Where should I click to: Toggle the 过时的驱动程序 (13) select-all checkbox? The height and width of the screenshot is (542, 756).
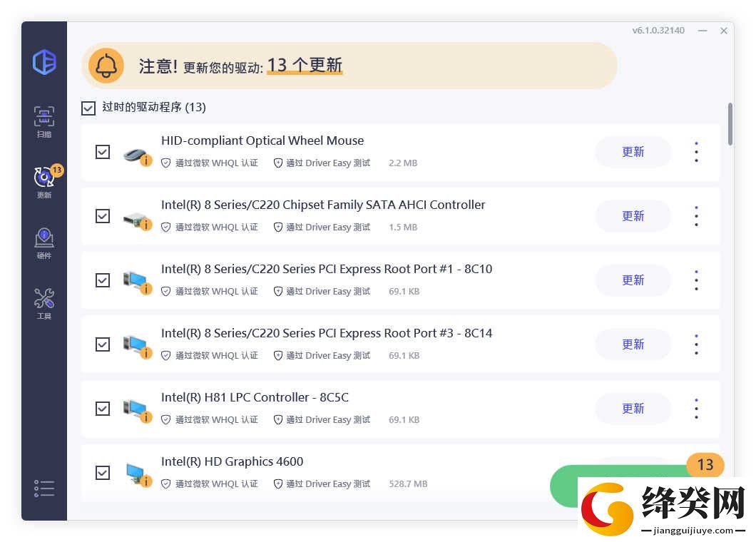point(88,108)
